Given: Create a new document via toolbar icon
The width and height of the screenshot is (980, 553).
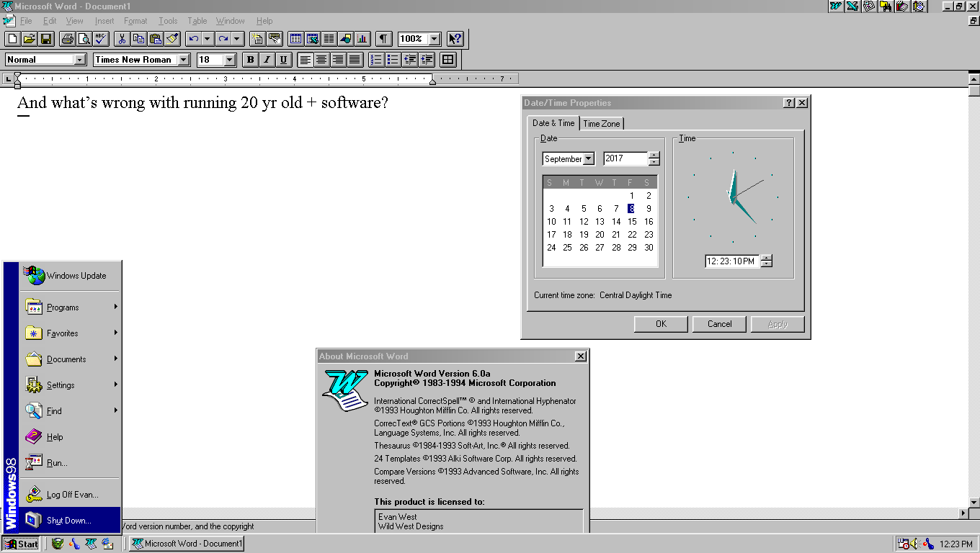Looking at the screenshot, I should tap(12, 39).
